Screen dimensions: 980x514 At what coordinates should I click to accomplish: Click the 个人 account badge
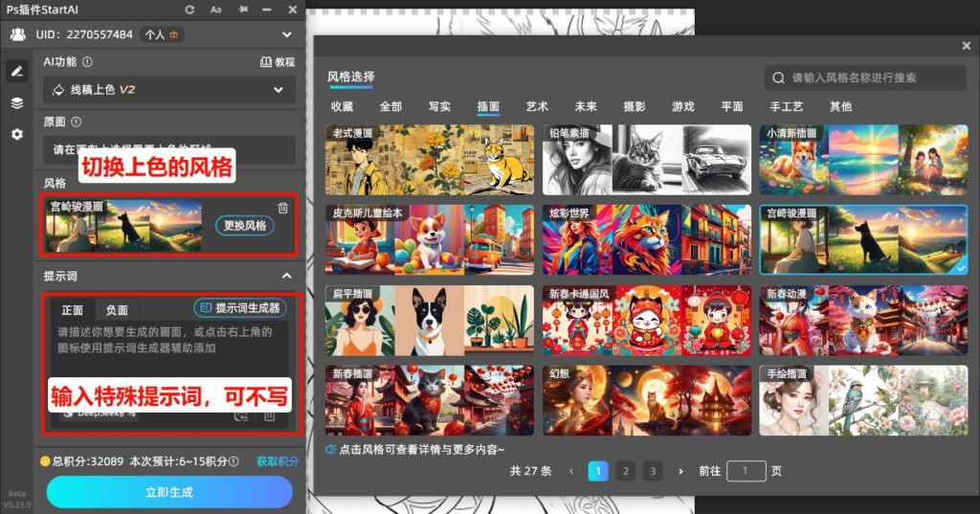point(162,35)
